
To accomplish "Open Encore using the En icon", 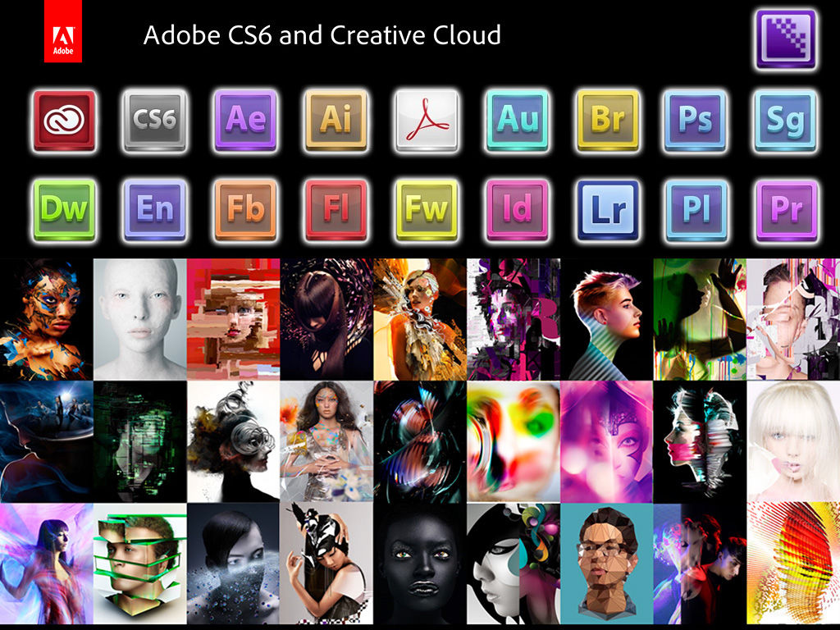I will point(155,210).
